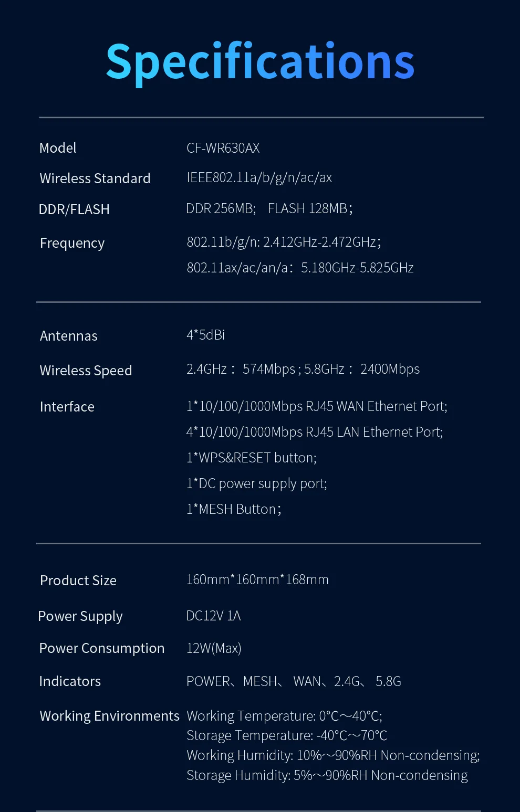Select the CF-WR630AX model number text

pyautogui.click(x=223, y=148)
